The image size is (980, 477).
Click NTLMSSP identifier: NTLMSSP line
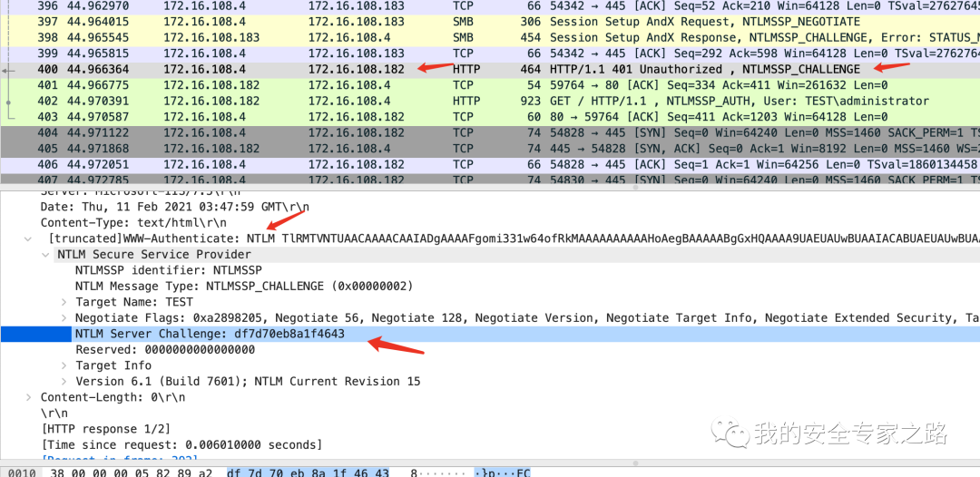point(169,270)
